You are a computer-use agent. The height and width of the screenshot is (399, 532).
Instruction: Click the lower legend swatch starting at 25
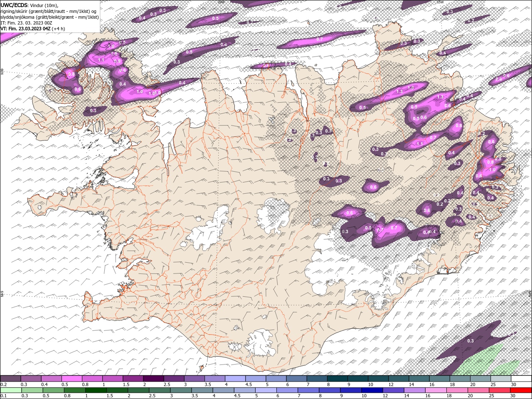[500, 390]
